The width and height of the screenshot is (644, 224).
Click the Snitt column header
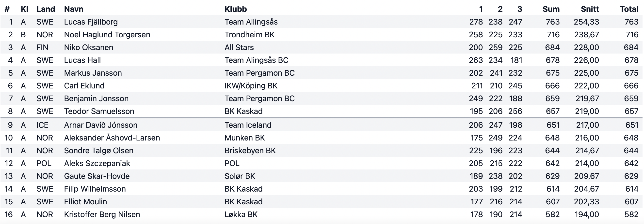coord(590,9)
